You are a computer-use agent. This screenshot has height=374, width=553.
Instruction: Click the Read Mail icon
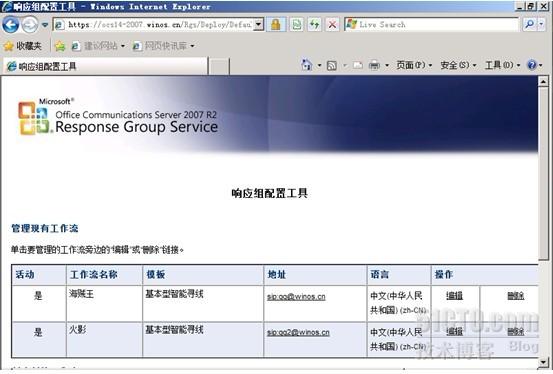[358, 66]
